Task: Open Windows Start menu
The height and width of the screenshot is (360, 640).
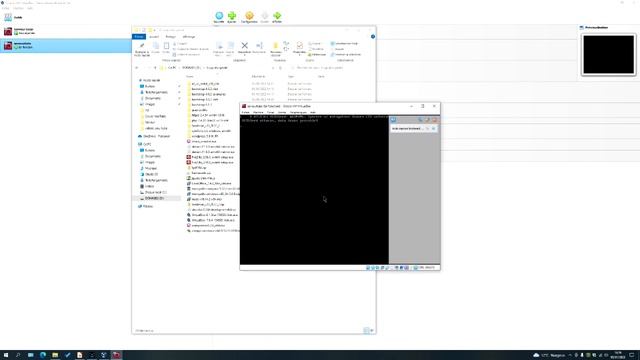Action: 6,355
